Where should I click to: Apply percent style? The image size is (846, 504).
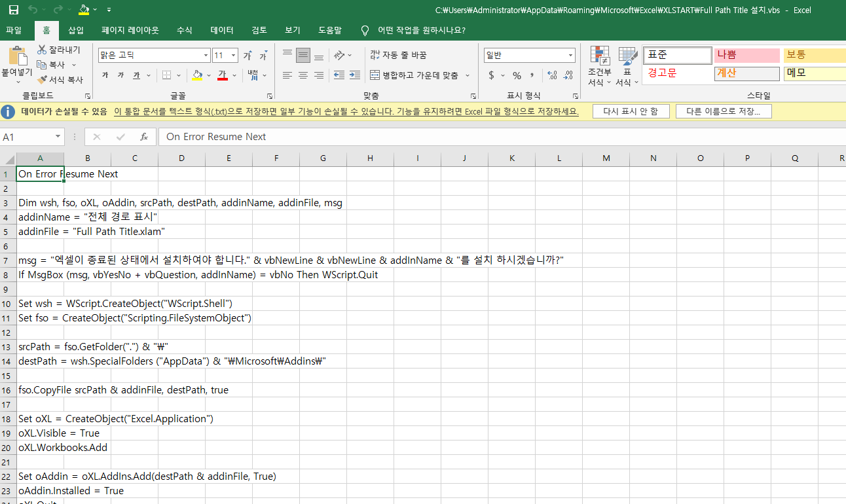(x=517, y=75)
